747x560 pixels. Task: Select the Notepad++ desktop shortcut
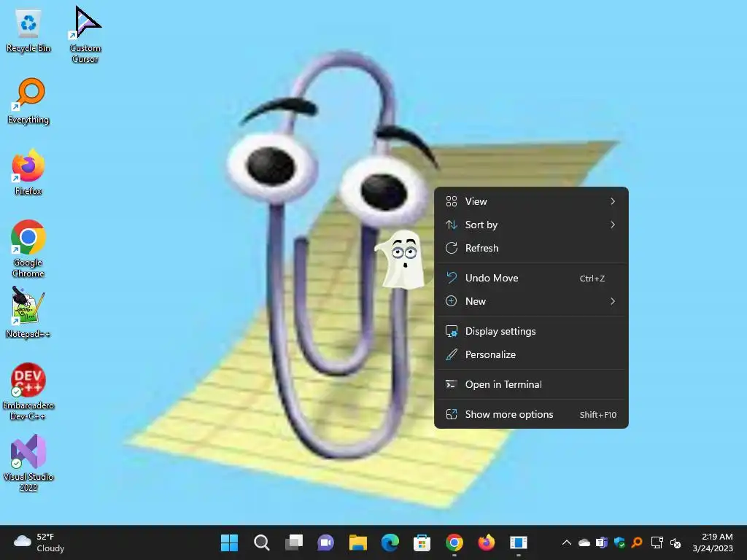[28, 312]
